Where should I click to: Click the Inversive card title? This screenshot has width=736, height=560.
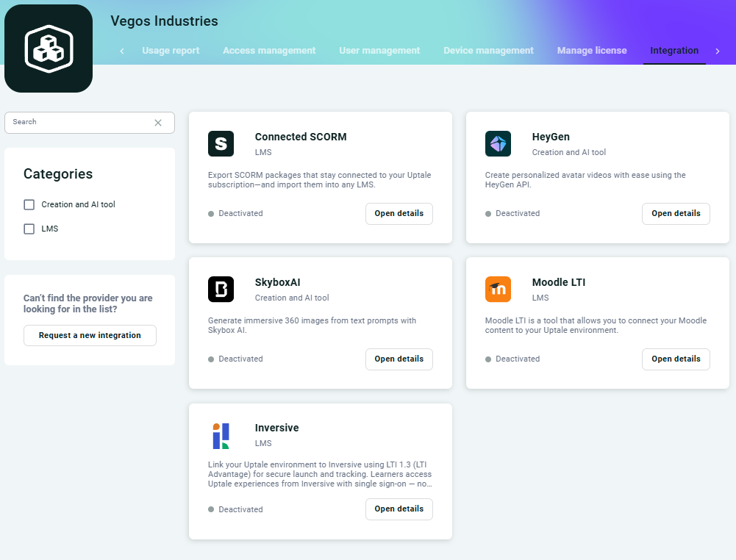tap(276, 428)
